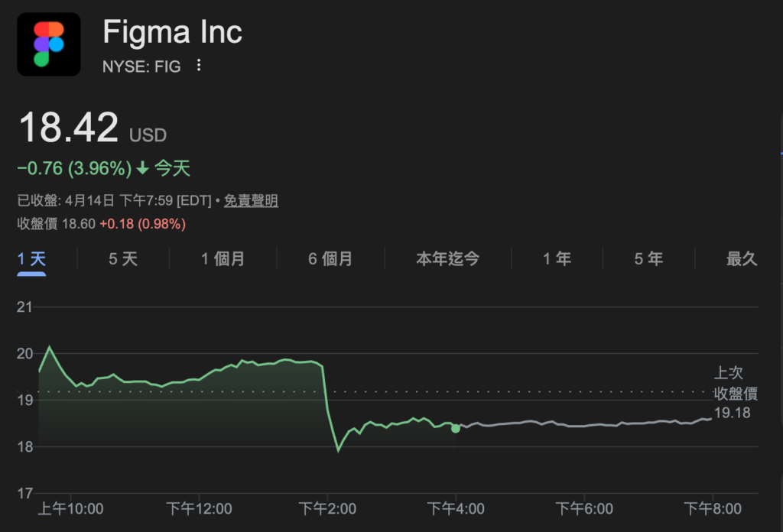Show the 6 個月 chart range

pyautogui.click(x=330, y=259)
